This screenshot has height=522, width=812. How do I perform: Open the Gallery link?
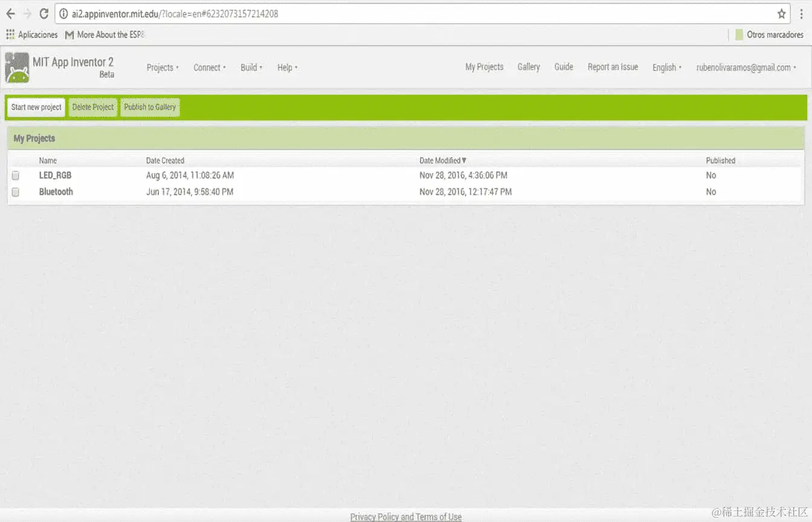tap(529, 67)
